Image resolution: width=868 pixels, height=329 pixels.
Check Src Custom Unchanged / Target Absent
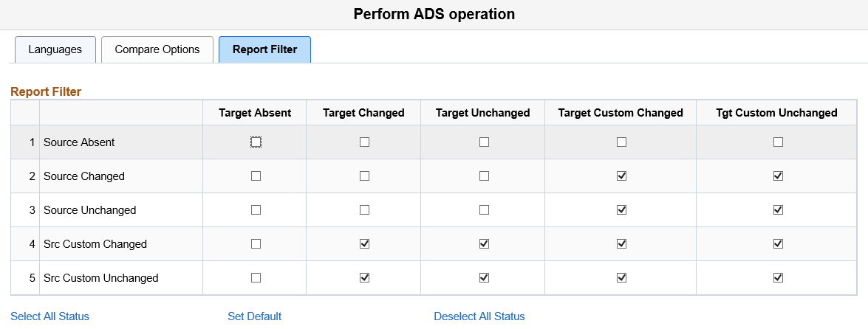click(256, 278)
